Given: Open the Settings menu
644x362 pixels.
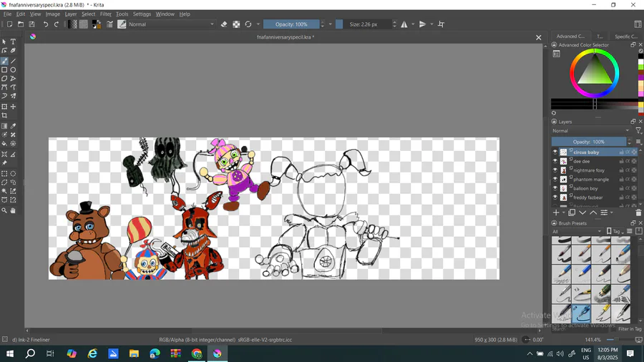Looking at the screenshot, I should [142, 14].
